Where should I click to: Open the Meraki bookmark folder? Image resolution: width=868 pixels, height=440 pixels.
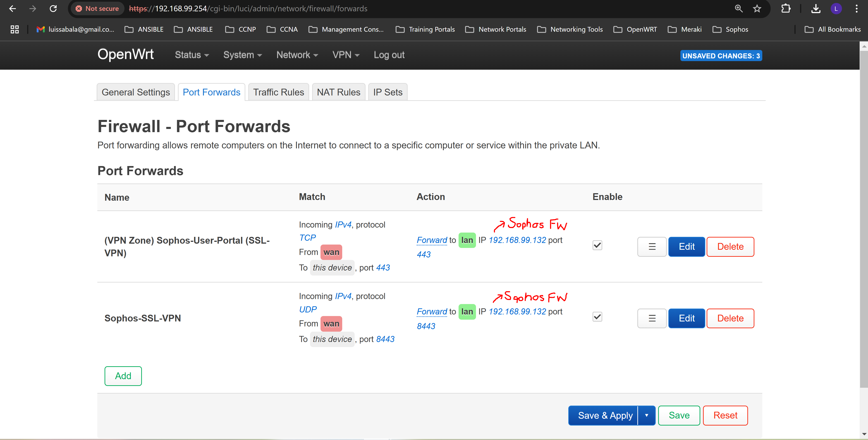[685, 29]
